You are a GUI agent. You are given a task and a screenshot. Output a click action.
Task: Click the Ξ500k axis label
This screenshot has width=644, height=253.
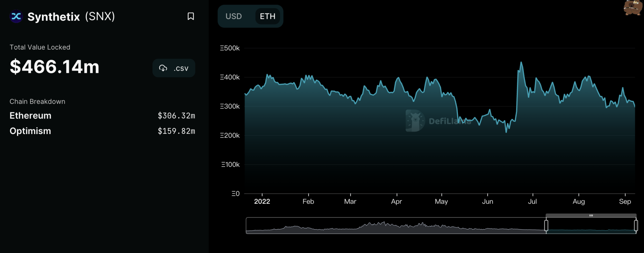pos(230,48)
